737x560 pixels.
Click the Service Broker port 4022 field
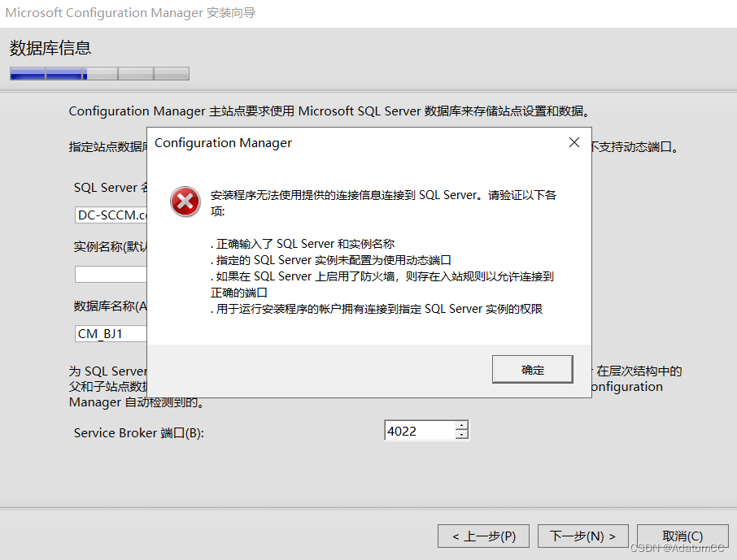420,430
